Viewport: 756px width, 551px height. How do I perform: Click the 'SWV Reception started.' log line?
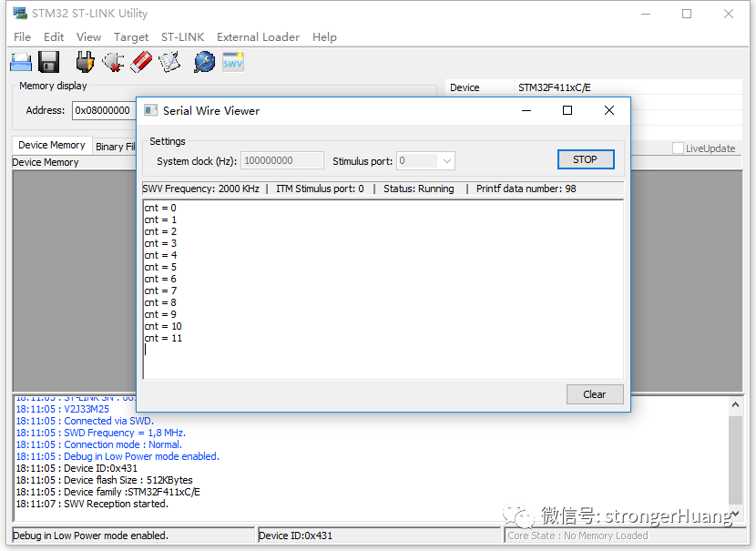(92, 504)
